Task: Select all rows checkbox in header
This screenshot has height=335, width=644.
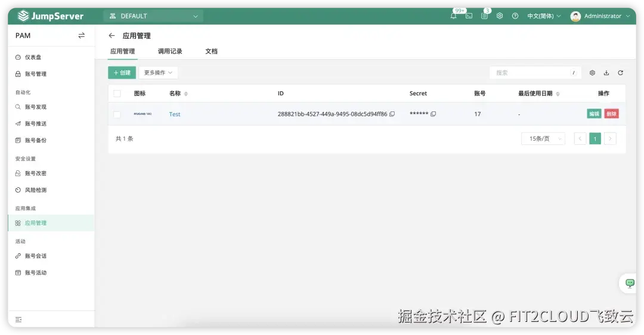Action: click(117, 94)
